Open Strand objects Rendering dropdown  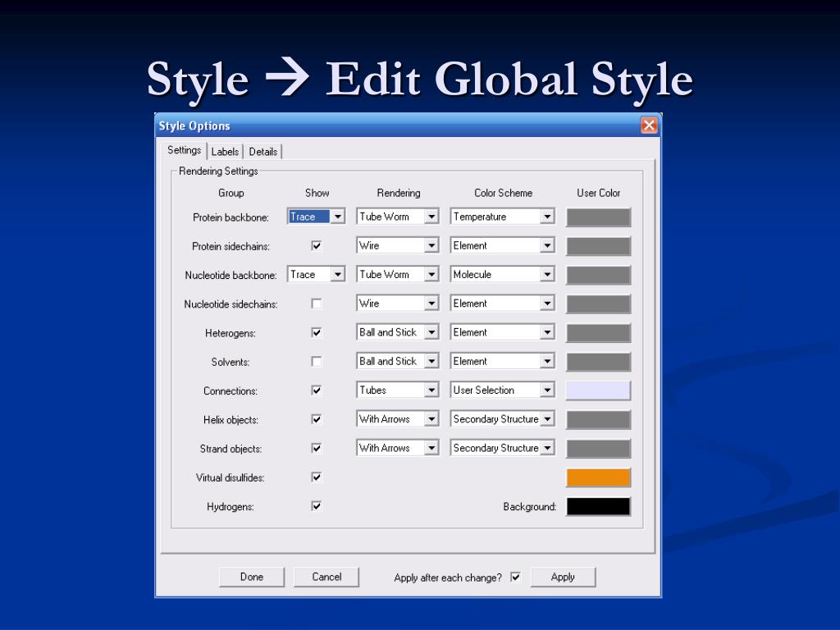click(x=398, y=448)
